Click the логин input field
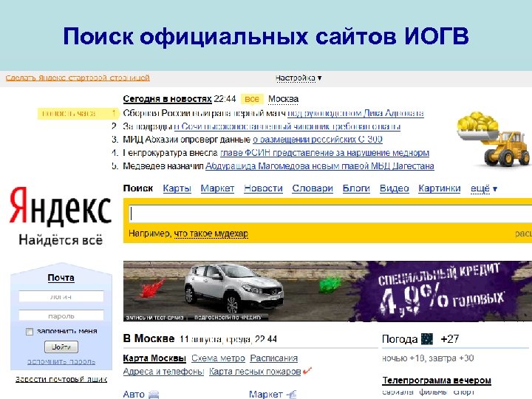Screen dimensions: 532x399 click(61, 296)
